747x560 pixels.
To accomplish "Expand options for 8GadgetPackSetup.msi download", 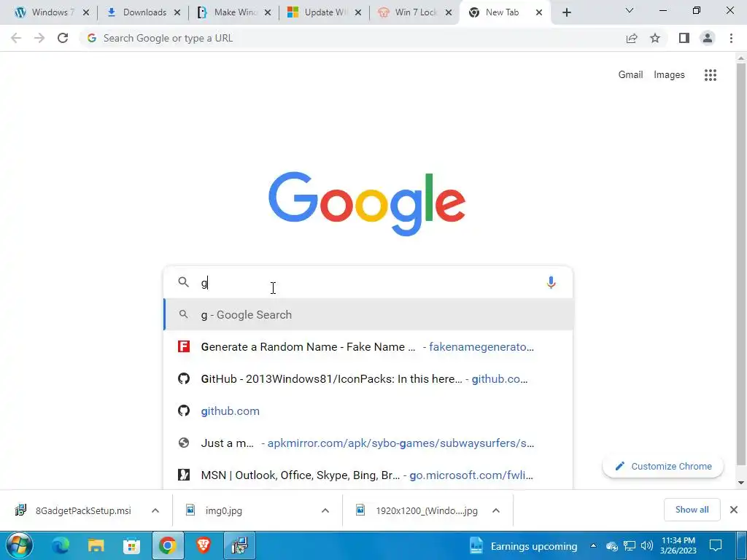I will pyautogui.click(x=155, y=510).
